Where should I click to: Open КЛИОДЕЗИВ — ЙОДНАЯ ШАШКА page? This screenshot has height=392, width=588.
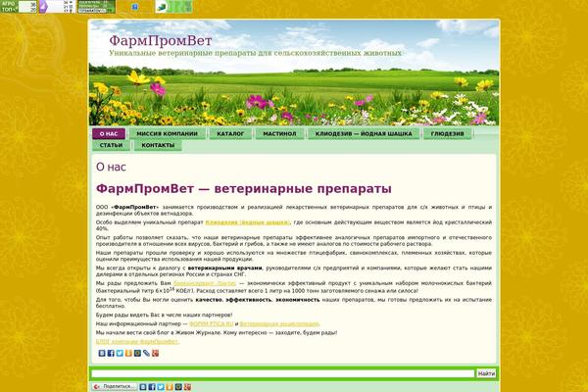[x=364, y=133]
